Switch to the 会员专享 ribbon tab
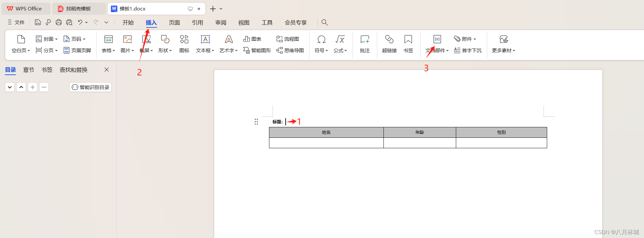 click(296, 23)
